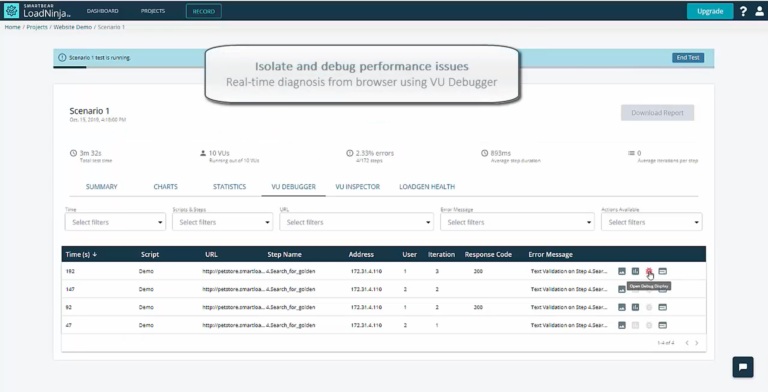Open the Error Message filter dropdown
This screenshot has height=392, width=768.
click(x=518, y=222)
